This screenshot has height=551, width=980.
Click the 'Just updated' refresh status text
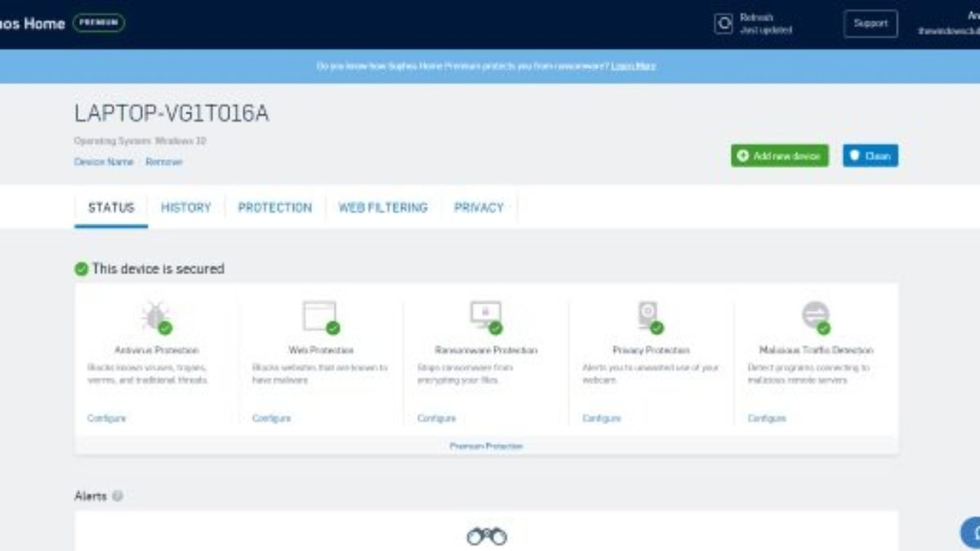pos(765,30)
